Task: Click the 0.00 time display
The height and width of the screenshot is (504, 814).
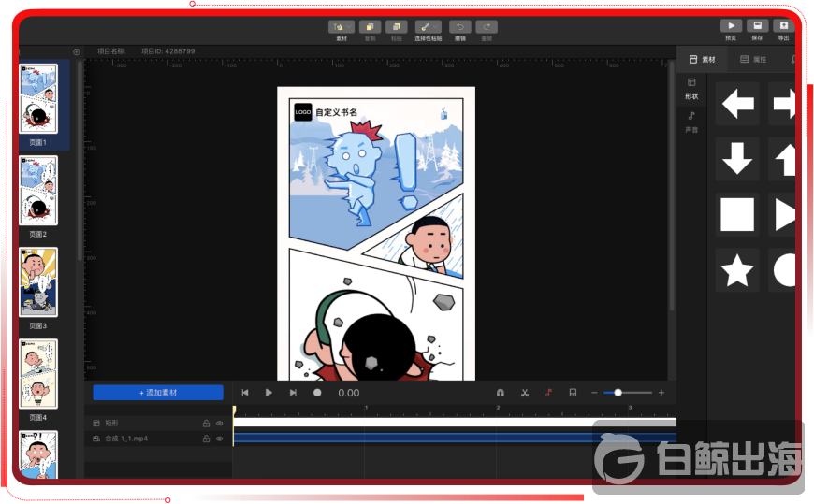Action: [x=349, y=393]
